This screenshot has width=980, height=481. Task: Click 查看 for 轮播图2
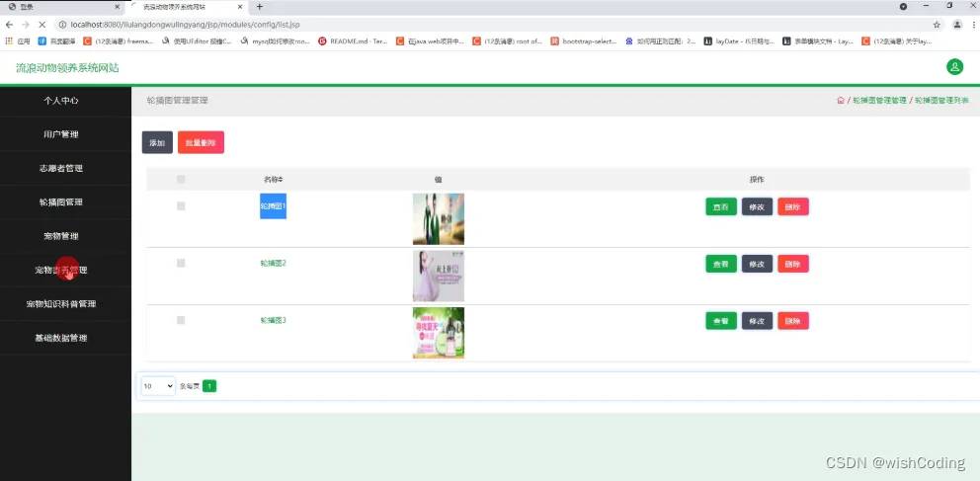[x=721, y=264]
